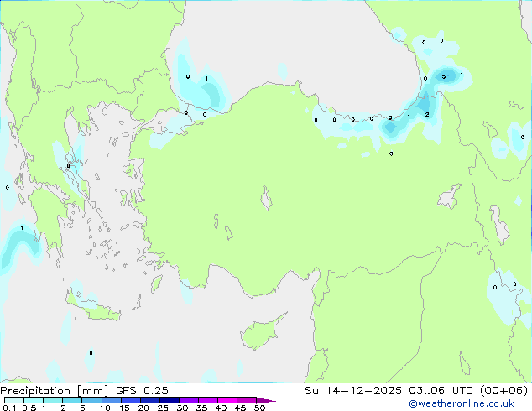Click the precipitation value 5 on the map
Image resolution: width=532 pixels, height=411 pixels.
[x=444, y=77]
